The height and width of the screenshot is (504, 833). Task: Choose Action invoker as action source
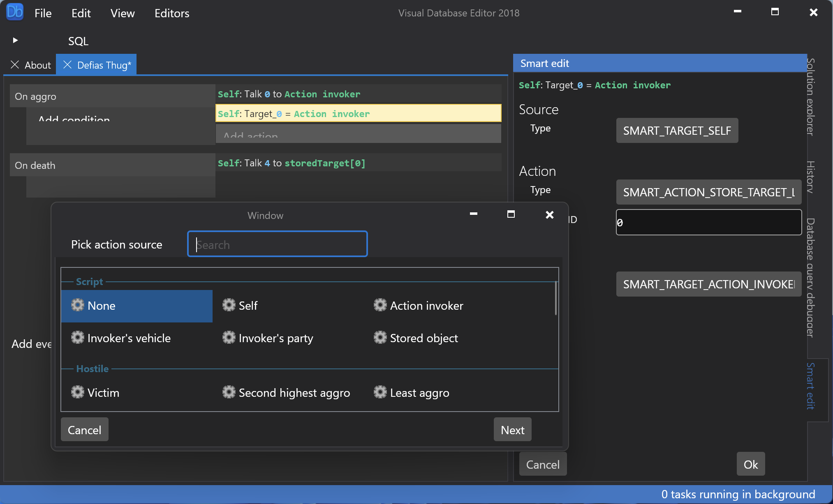(x=426, y=306)
